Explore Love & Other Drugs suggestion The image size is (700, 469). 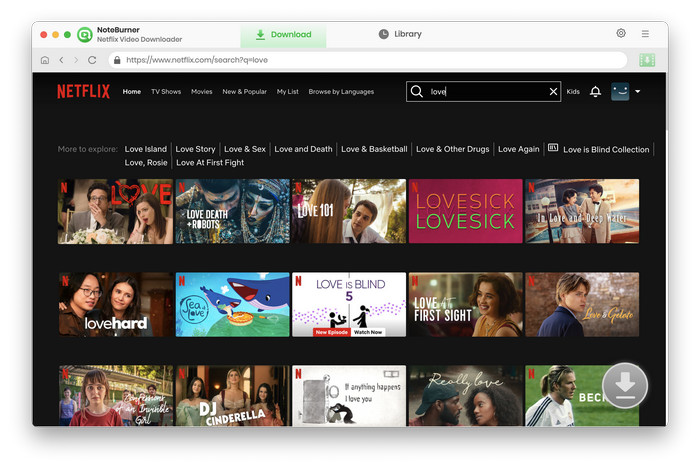click(453, 149)
